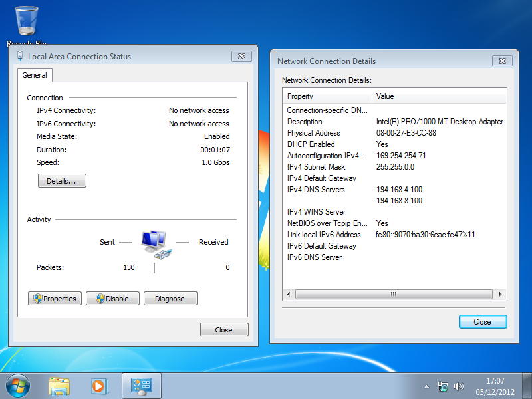The height and width of the screenshot is (399, 532).
Task: Open the Recycle Bin desktop icon
Action: [x=27, y=22]
